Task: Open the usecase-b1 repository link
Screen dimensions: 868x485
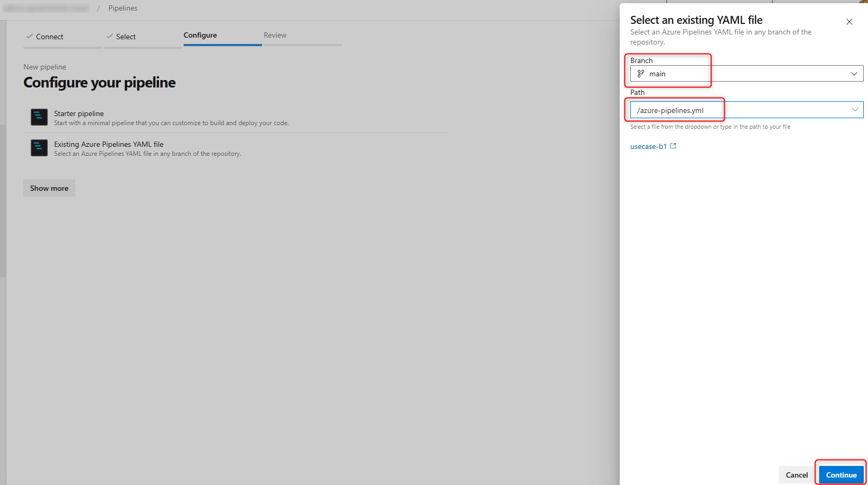Action: pos(648,146)
